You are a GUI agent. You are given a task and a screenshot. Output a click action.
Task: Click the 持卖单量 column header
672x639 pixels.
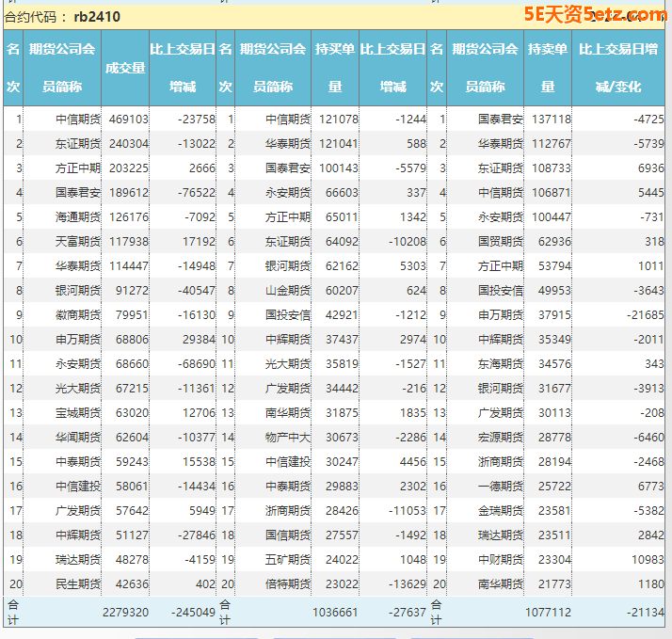[547, 68]
